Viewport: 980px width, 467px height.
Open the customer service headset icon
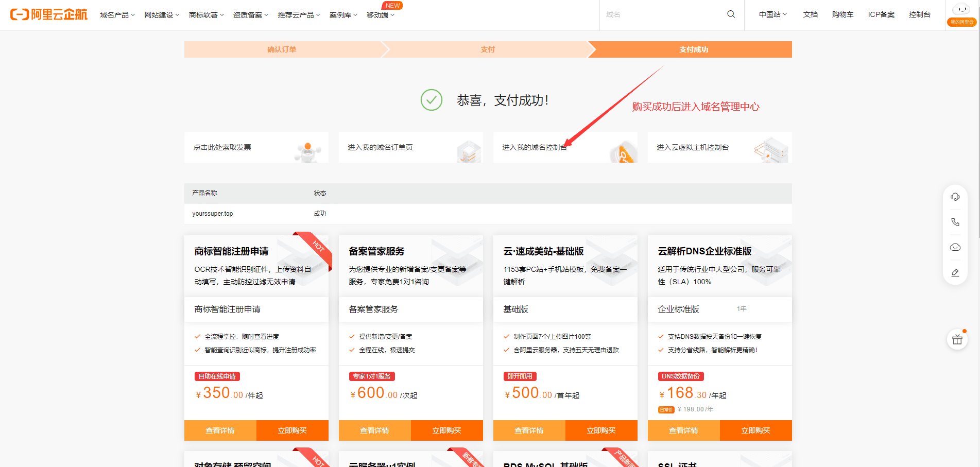955,197
